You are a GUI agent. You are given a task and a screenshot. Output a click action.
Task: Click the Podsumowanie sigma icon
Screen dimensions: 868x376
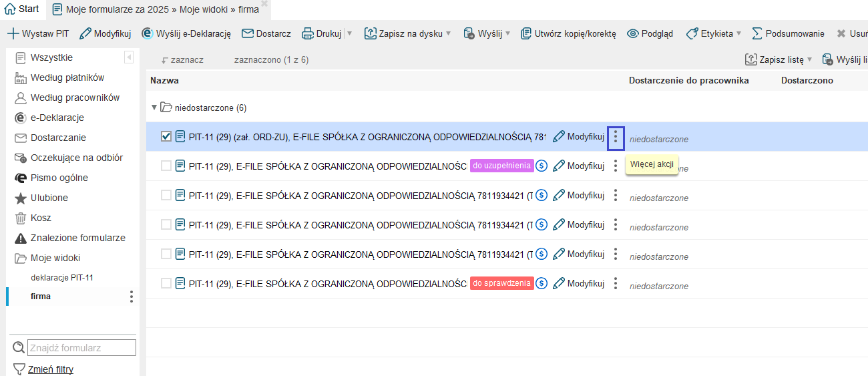(x=757, y=33)
